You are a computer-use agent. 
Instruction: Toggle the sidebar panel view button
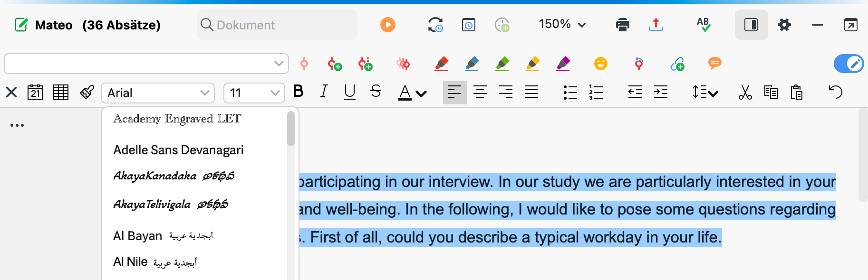point(751,25)
